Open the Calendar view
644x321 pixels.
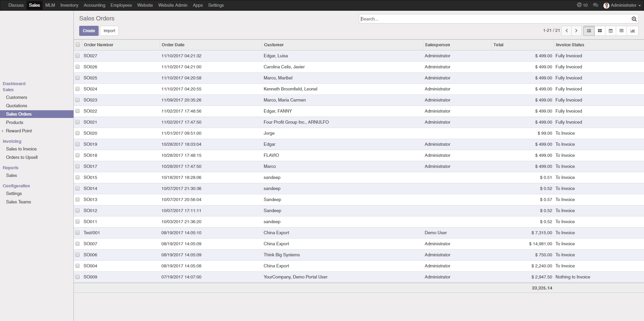coord(610,30)
